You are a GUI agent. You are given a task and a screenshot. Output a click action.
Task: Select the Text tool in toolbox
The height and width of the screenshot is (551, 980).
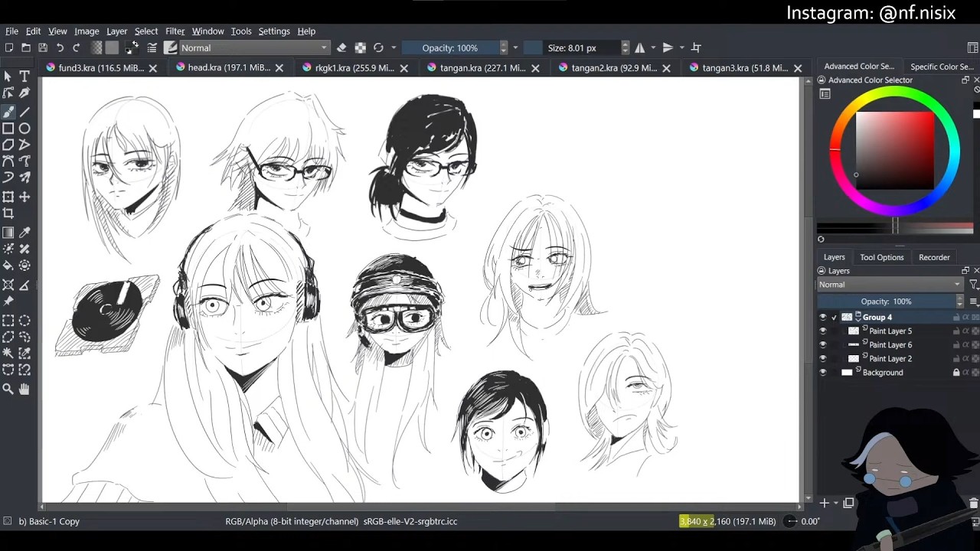click(24, 76)
